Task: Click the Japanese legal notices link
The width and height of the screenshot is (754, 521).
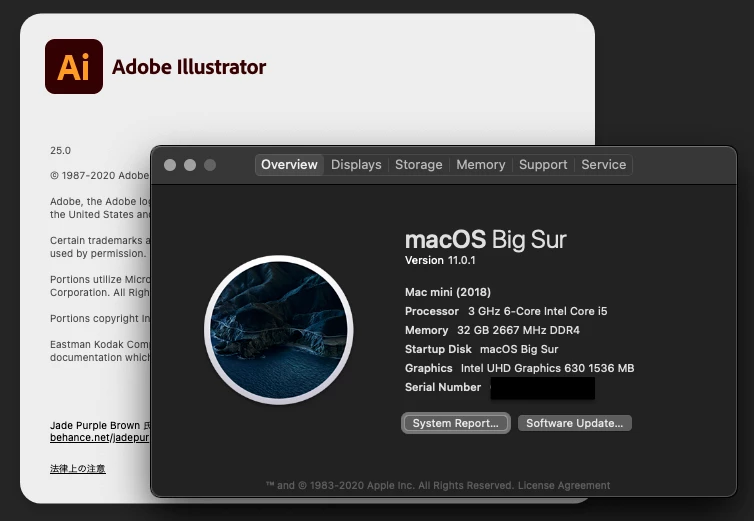Action: pos(77,468)
